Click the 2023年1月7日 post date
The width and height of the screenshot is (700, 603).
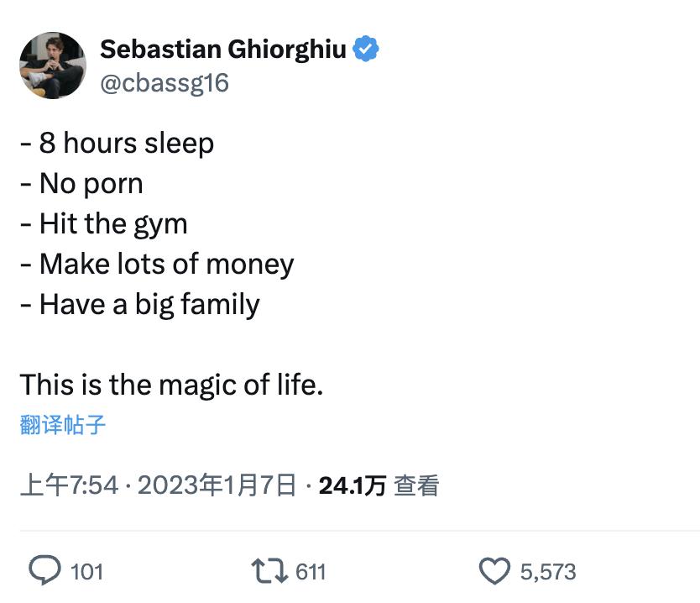217,485
